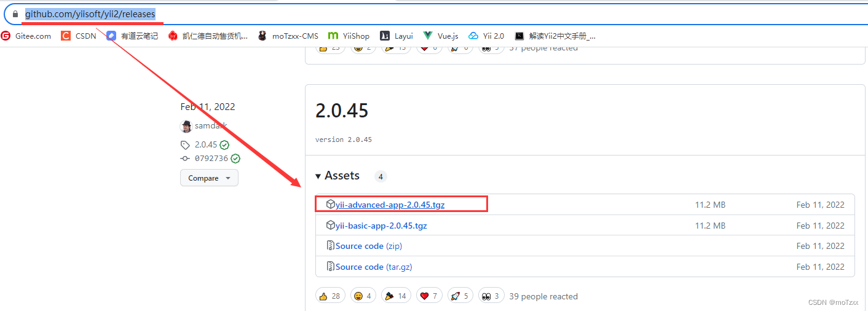Open the 凯仁德自动售货机 bookmark
Image resolution: width=868 pixels, height=311 pixels.
click(208, 36)
